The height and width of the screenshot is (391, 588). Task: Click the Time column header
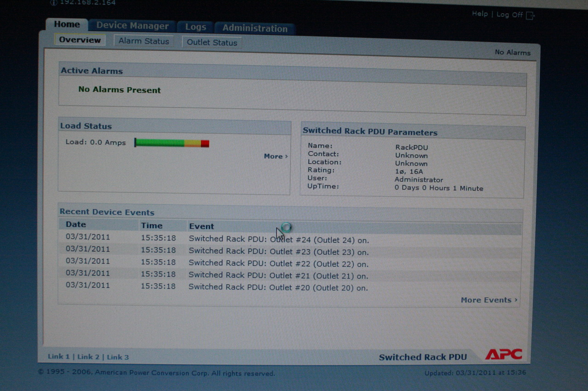(152, 225)
